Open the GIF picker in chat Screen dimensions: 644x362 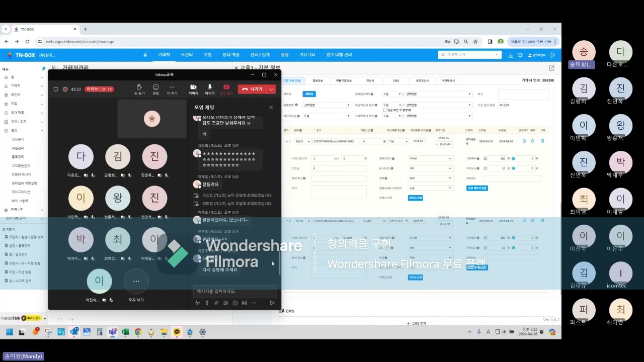tap(244, 303)
